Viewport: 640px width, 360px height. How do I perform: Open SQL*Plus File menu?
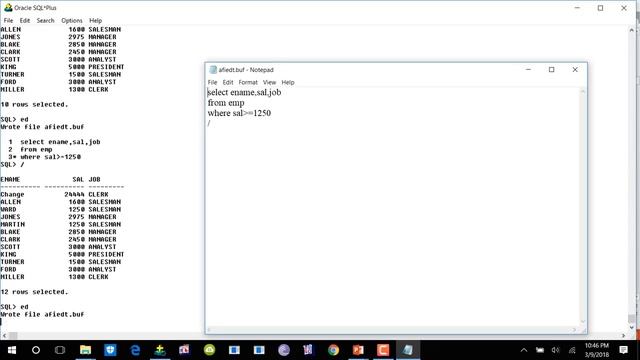coord(8,20)
